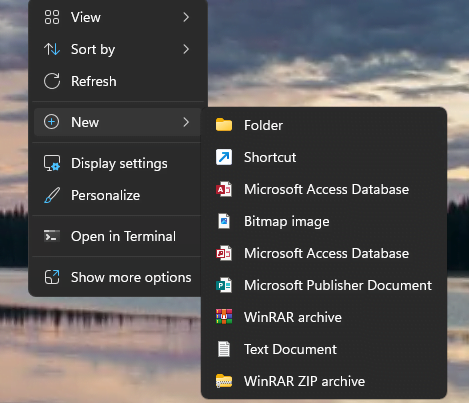Click the WinRAR archive books icon
Screen dimensions: 469x403
[224, 317]
